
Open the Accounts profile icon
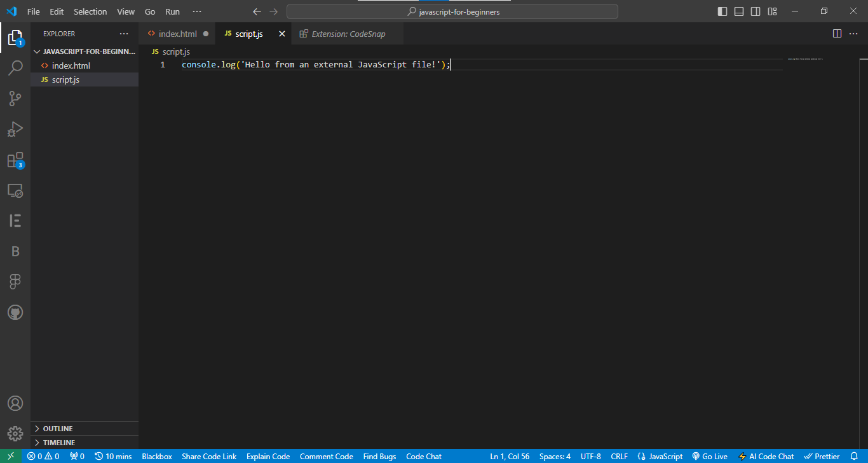(x=15, y=404)
